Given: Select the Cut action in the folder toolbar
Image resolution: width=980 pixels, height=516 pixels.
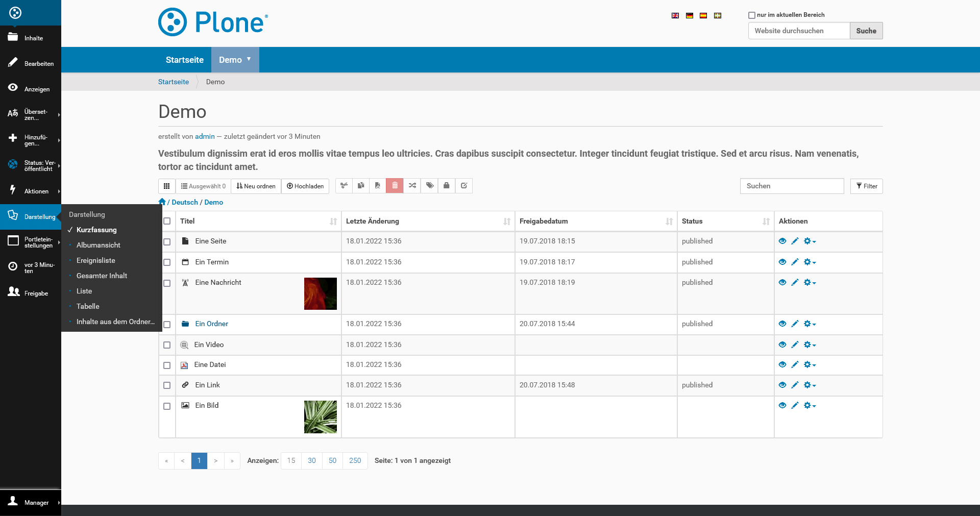Looking at the screenshot, I should click(x=344, y=186).
